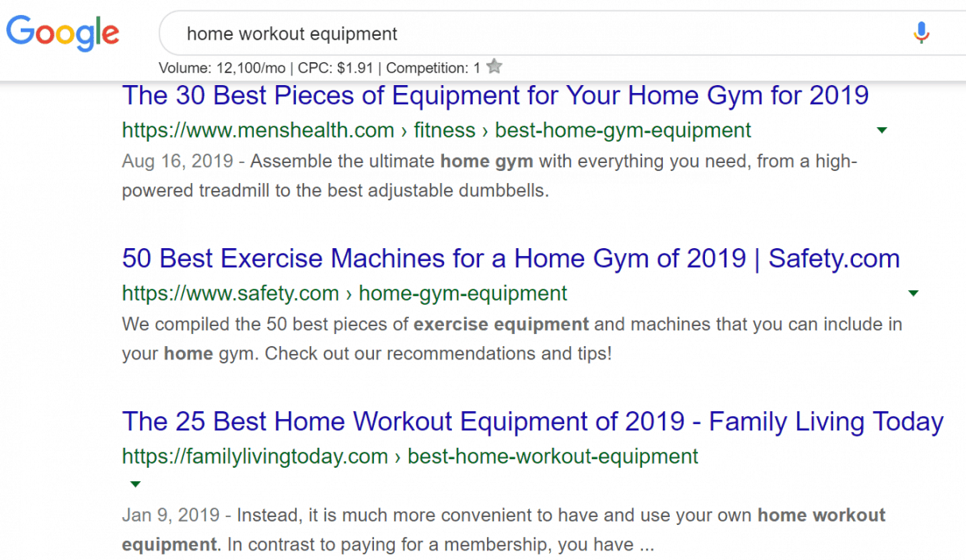966x560 pixels.
Task: Open the 25 Best Home Workout Equipment result
Action: pyautogui.click(x=532, y=422)
